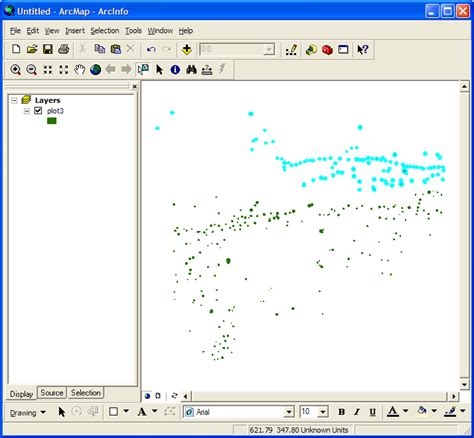This screenshot has height=438, width=474.
Task: Open the Insert menu
Action: click(75, 31)
